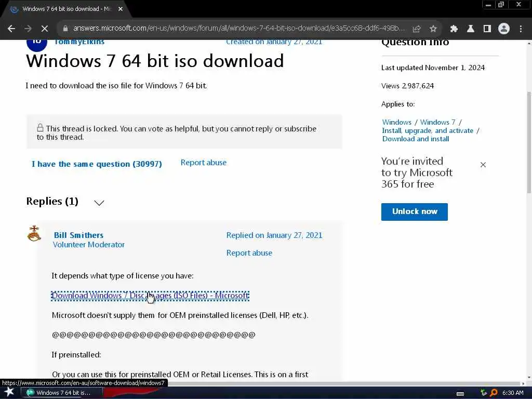Click the horizontal scrollbar at bottom
The height and width of the screenshot is (399, 532).
tap(344, 383)
